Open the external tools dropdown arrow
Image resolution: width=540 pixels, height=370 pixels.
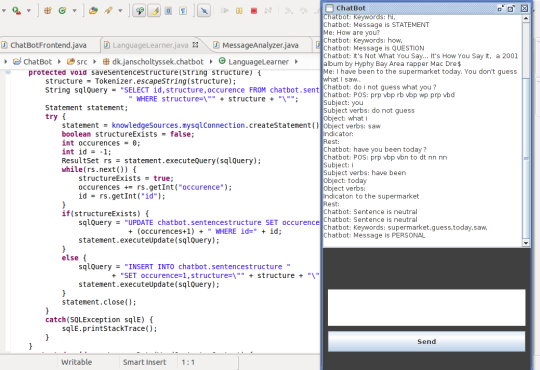29,11
